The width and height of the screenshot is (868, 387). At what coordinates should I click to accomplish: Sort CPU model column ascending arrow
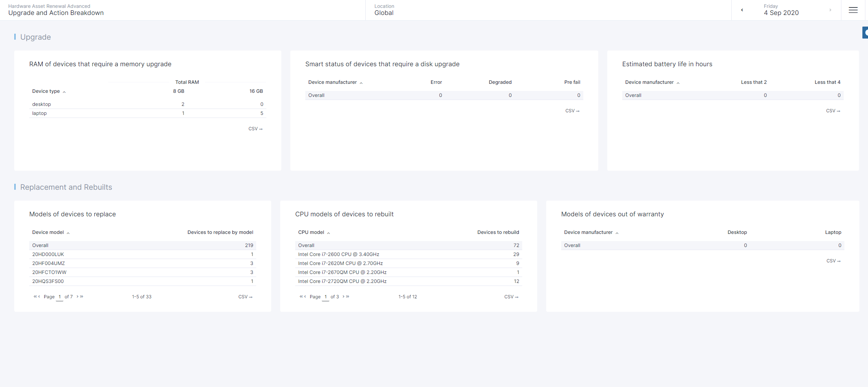pos(329,233)
